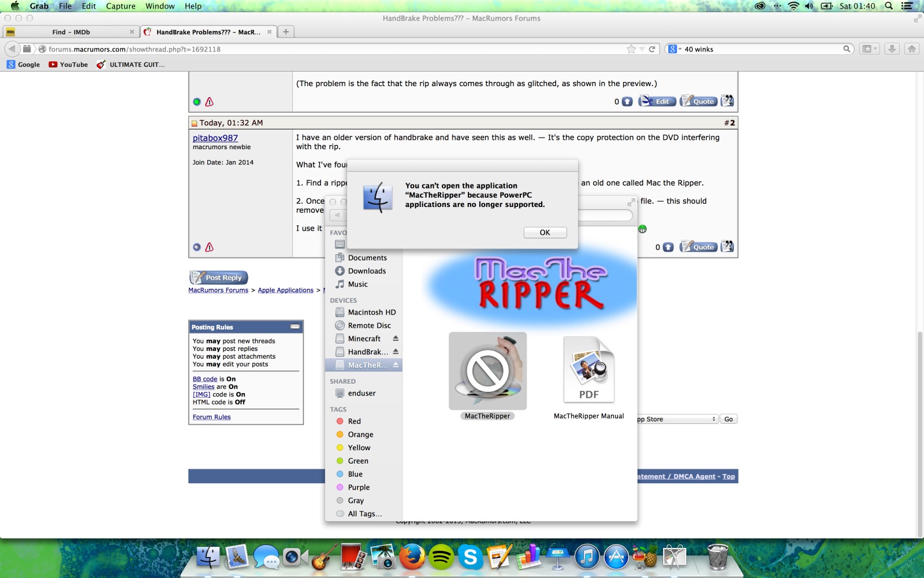Launch Spotify from the Dock

point(441,558)
